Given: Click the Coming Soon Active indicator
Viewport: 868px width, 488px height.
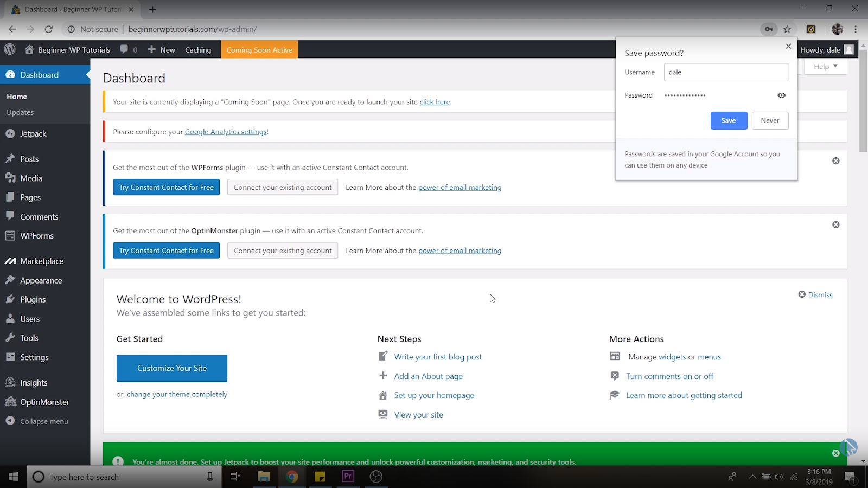Looking at the screenshot, I should coord(259,49).
